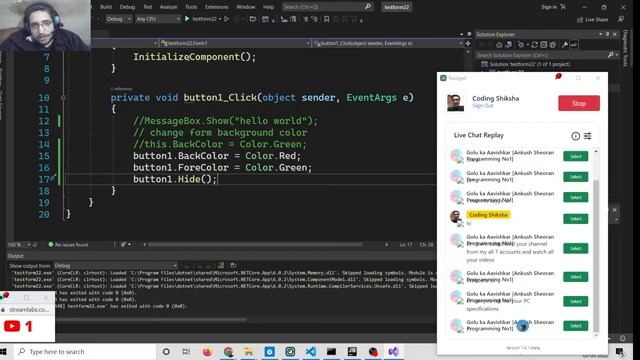Click the info icon beside Live Chat Replay
This screenshot has height=360, width=640.
point(576,136)
